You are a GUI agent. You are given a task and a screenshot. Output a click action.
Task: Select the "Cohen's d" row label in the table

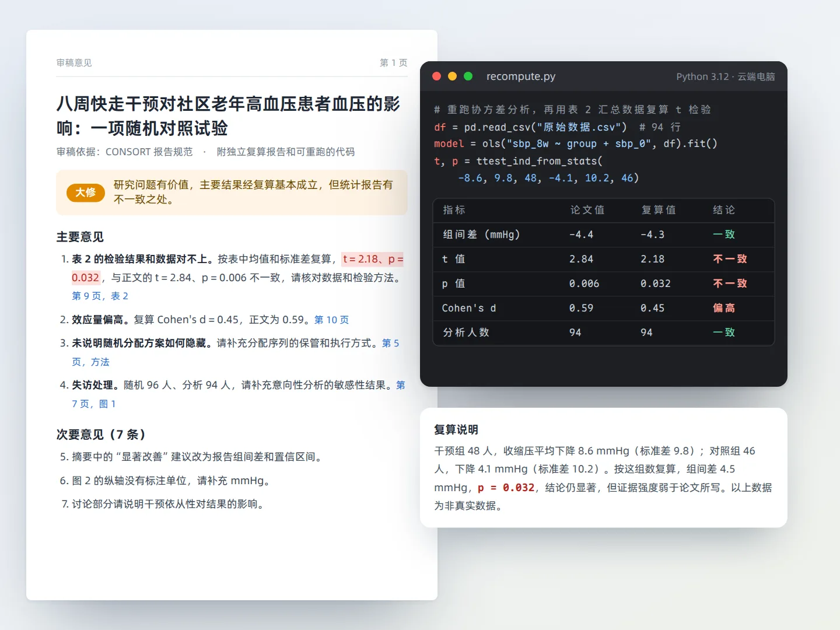click(469, 308)
